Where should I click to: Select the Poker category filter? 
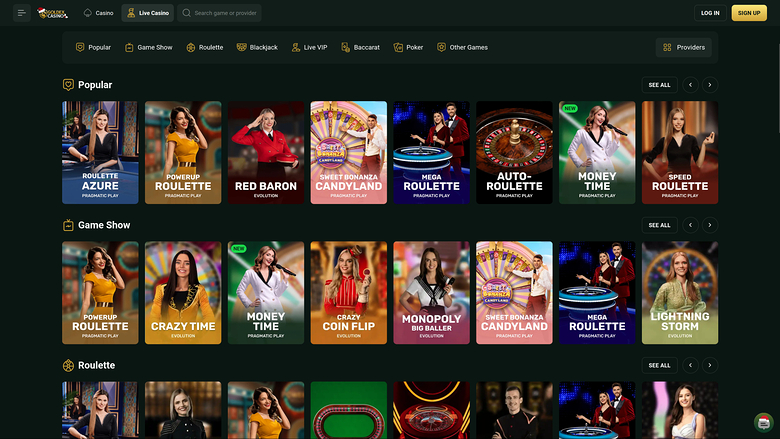[x=408, y=47]
